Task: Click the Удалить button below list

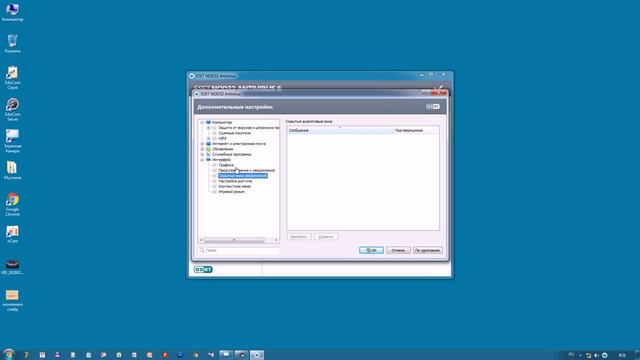Action: [x=326, y=237]
